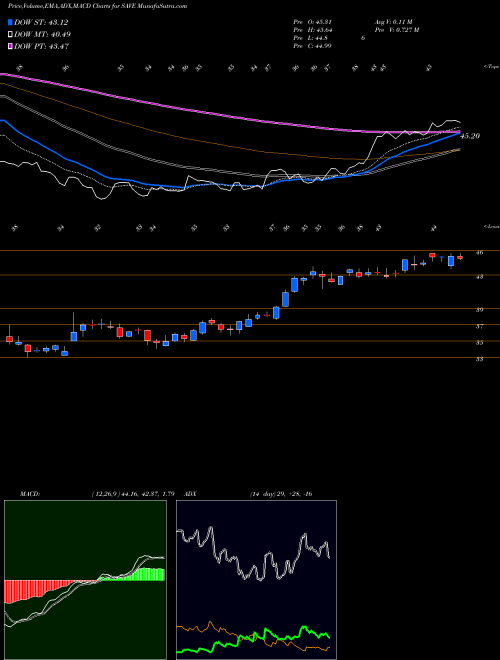Click the last red candlestick on price chart
Screen dimensions: 500x660
pyautogui.click(x=460, y=257)
